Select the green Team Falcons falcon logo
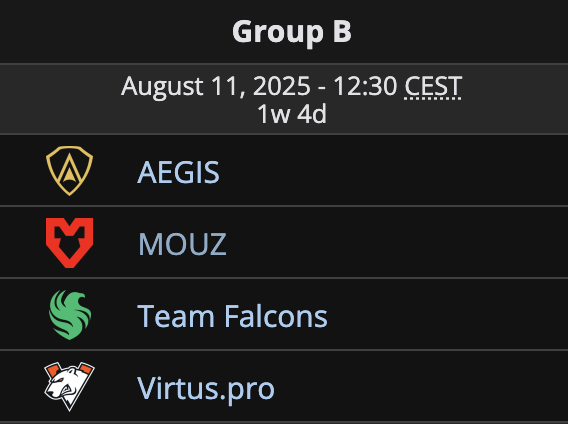 click(x=70, y=315)
